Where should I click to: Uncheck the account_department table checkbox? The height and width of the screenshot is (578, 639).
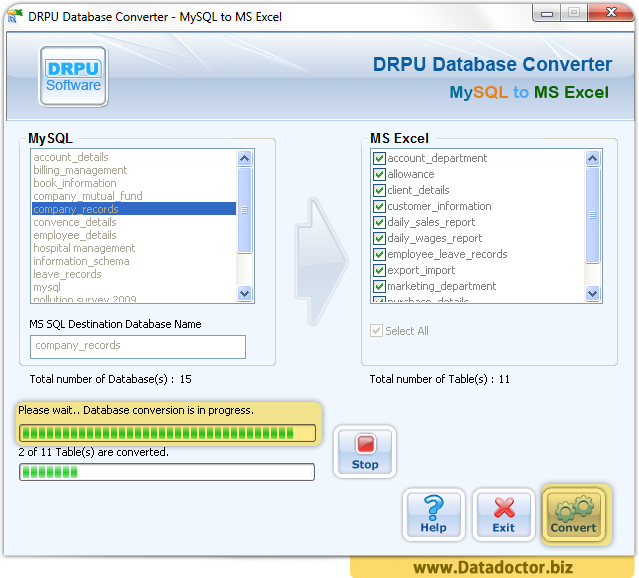379,158
